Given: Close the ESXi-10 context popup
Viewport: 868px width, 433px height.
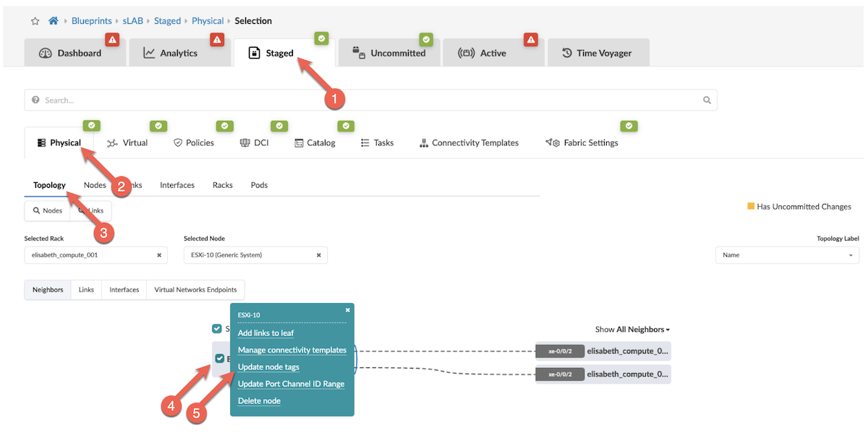Looking at the screenshot, I should [347, 310].
